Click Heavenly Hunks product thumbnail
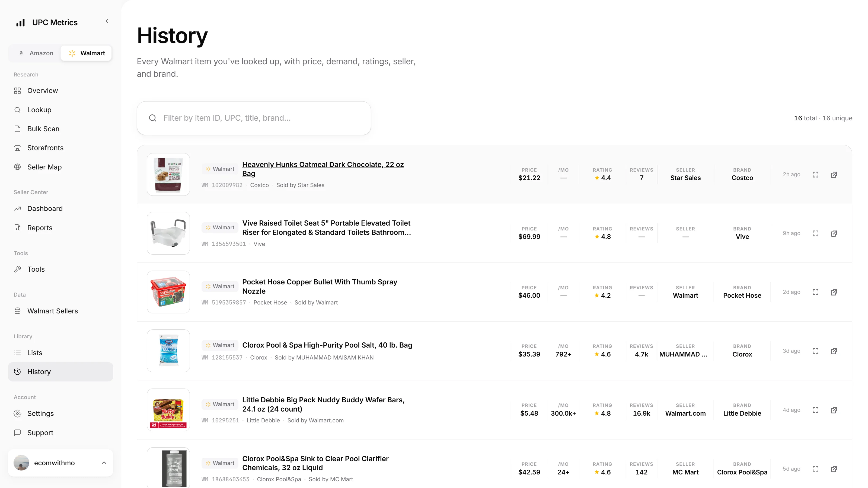868x488 pixels. 168,174
